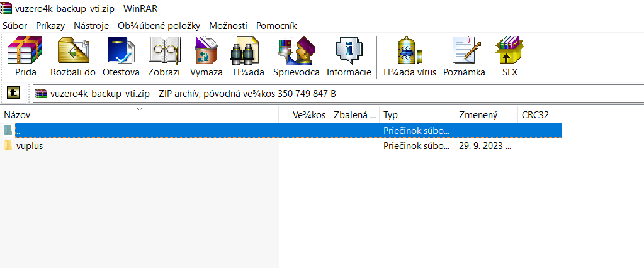
Task: Click the Prida (add) books icon
Action: click(x=25, y=50)
